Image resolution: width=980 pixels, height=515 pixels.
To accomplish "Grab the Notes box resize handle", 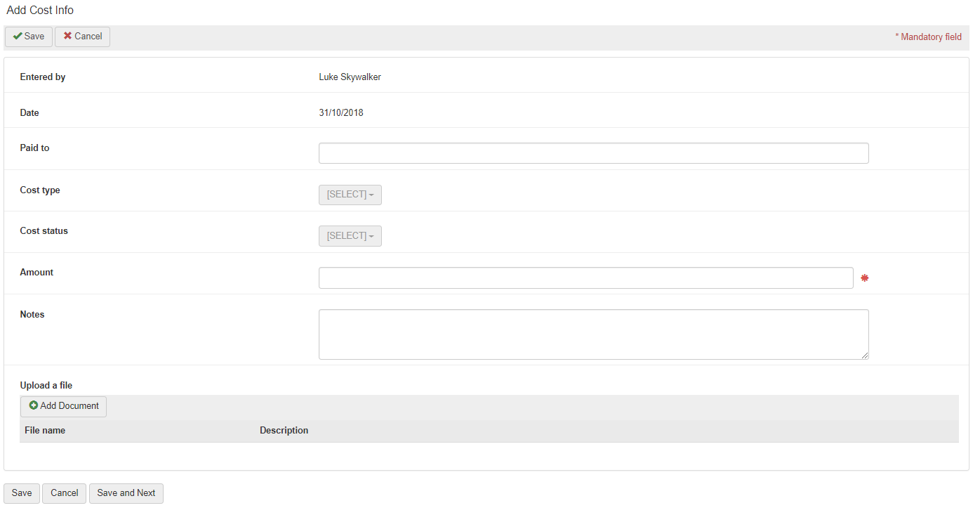I will pos(865,356).
